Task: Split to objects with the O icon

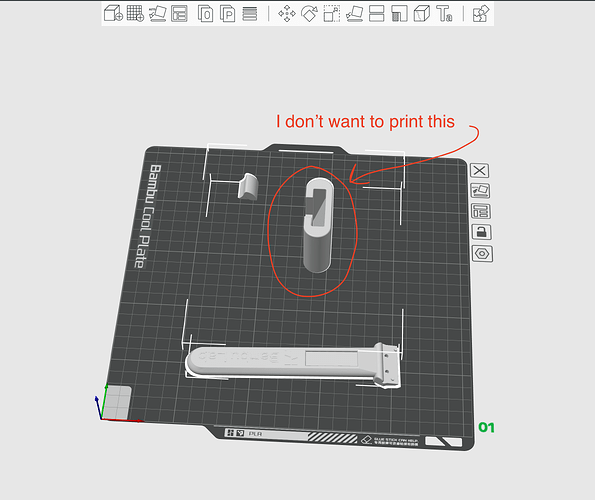Action: (205, 14)
